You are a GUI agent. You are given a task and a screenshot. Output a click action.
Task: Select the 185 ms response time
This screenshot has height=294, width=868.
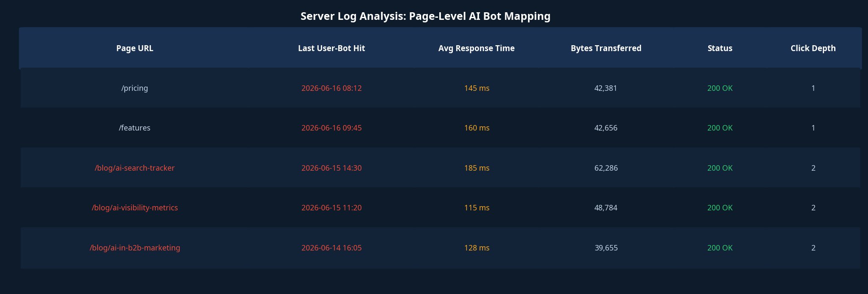coord(476,168)
